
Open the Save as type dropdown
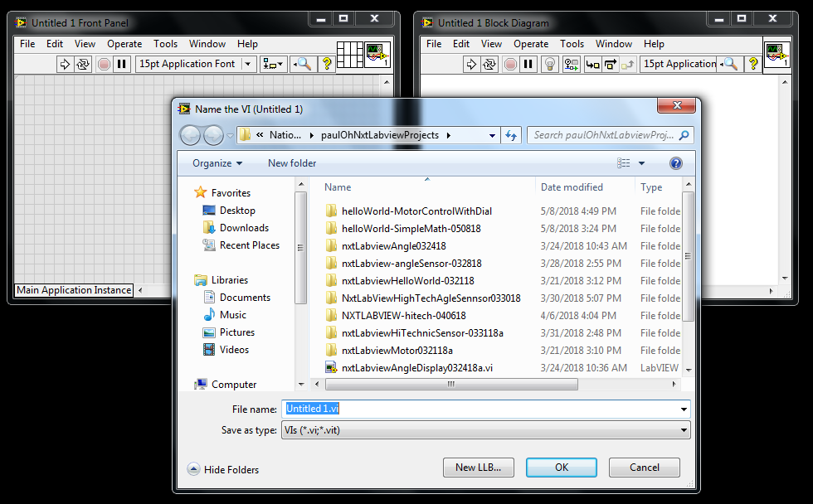(684, 430)
